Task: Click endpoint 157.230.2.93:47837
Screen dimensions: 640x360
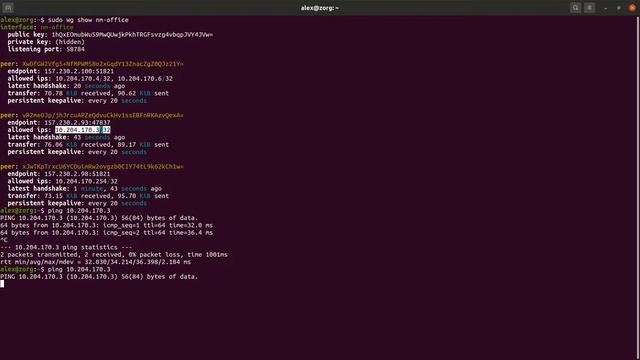Action: [77, 122]
